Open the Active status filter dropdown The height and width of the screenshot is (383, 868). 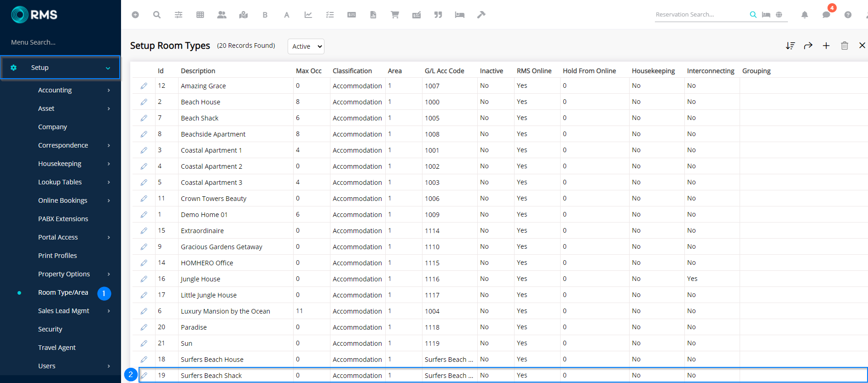tap(306, 46)
